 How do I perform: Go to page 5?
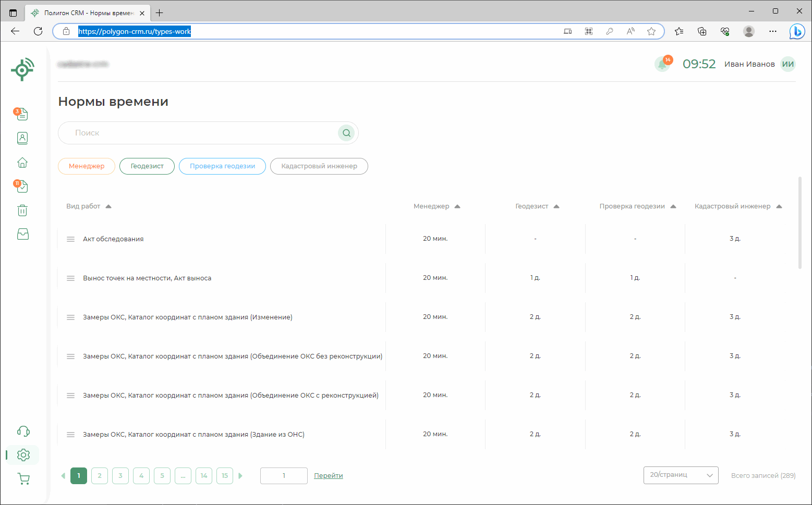(162, 476)
